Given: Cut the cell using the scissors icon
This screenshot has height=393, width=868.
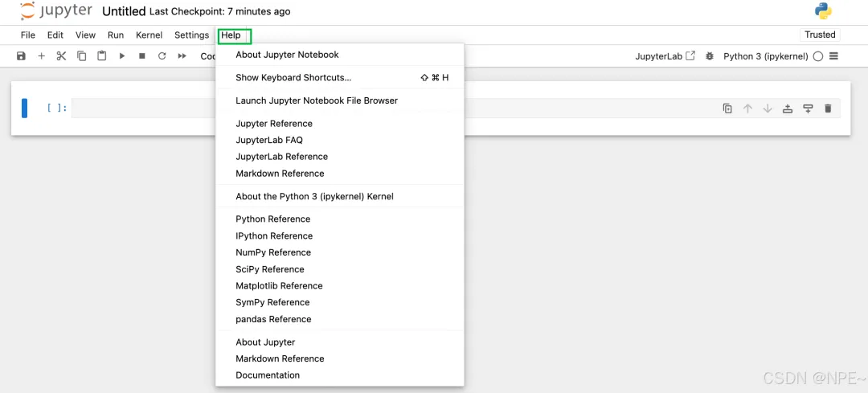Looking at the screenshot, I should click(x=61, y=56).
